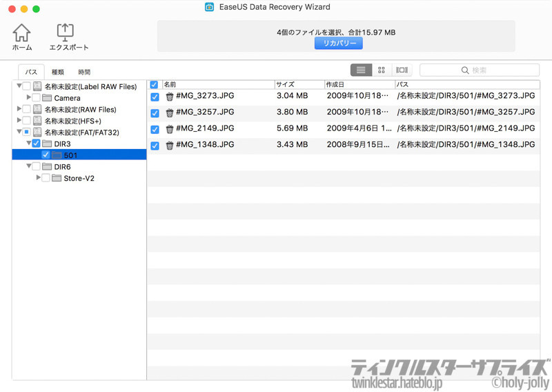552x392 pixels.
Task: Click the Camera folder icon
Action: click(47, 97)
